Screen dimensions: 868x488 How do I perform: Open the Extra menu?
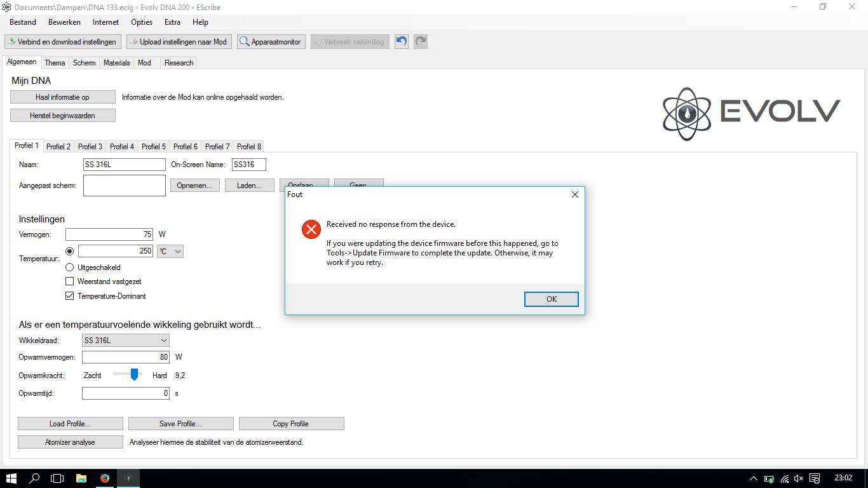click(x=172, y=22)
